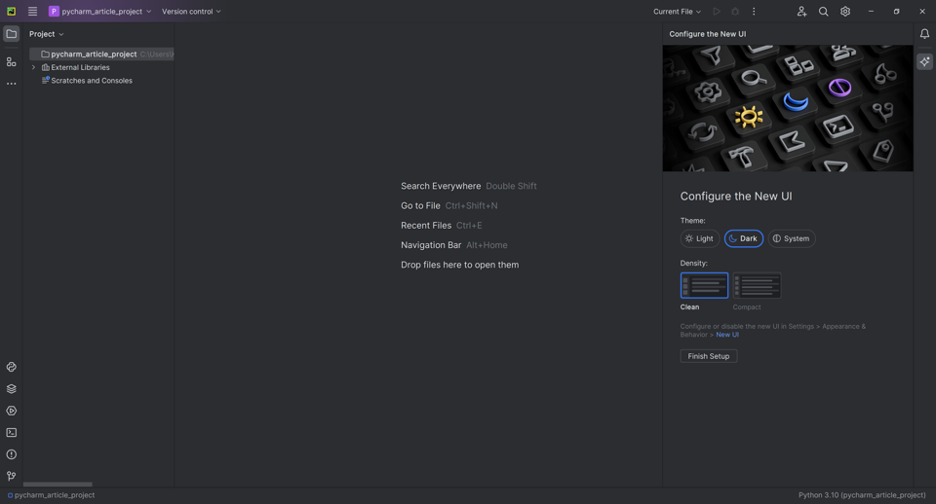Open the Version control dropdown

coord(191,11)
